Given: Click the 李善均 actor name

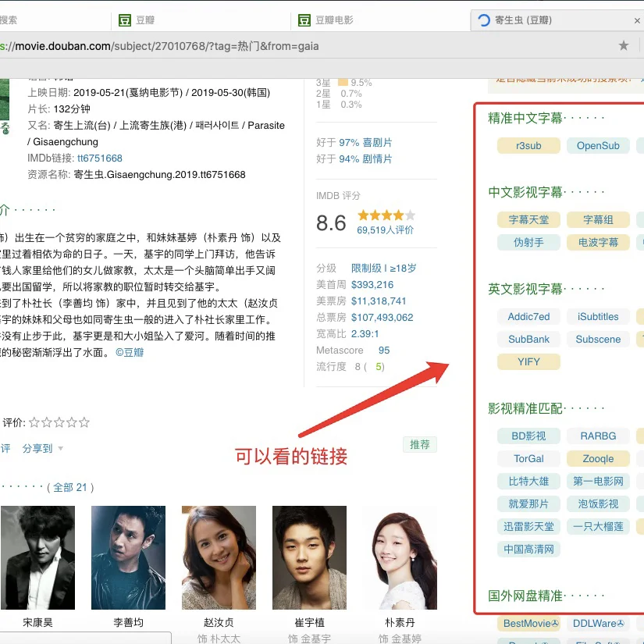Looking at the screenshot, I should point(128,623).
